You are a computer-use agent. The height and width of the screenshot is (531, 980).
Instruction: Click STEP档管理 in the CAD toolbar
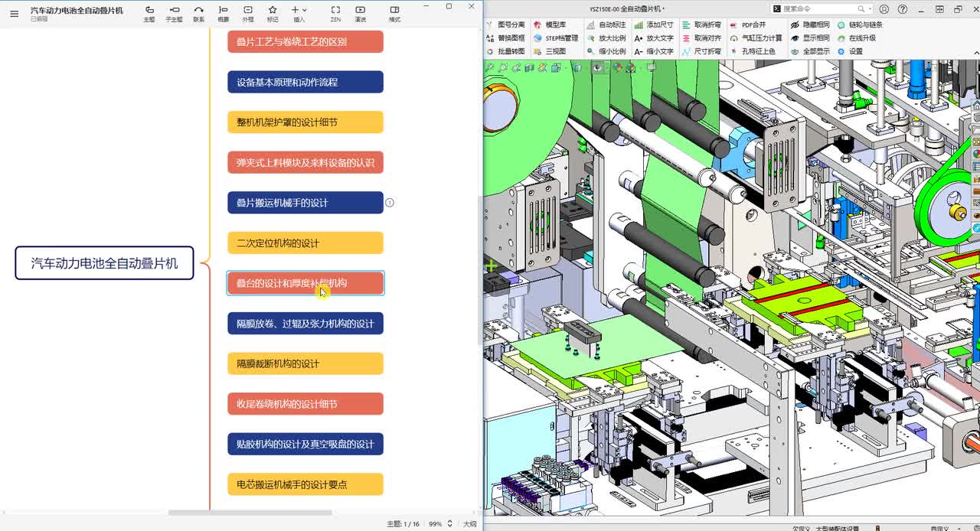pos(556,37)
